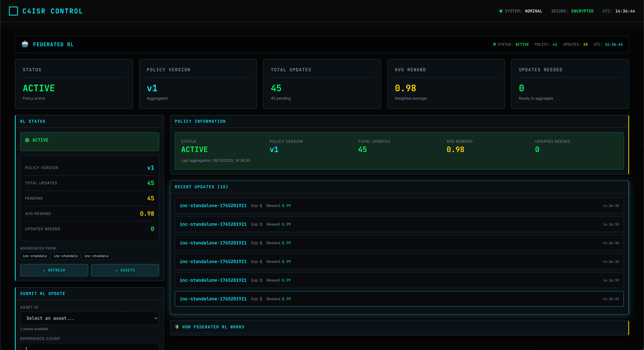Click the green dot inside the ACTIVE badge
This screenshot has height=350, width=644.
[27, 140]
